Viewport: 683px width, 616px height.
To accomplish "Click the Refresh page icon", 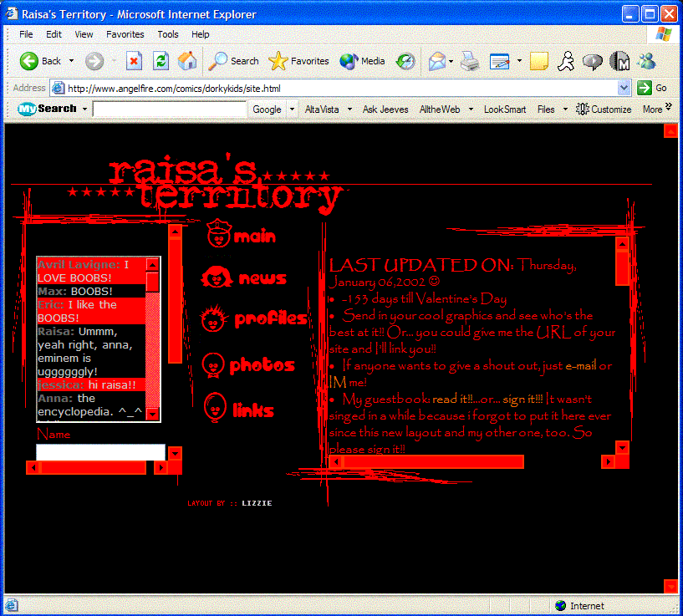I will pyautogui.click(x=161, y=61).
